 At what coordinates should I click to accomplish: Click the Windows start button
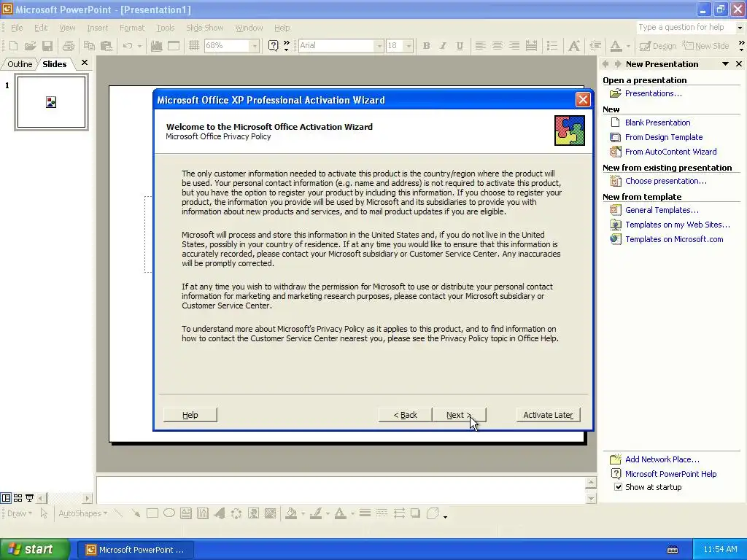(34, 549)
